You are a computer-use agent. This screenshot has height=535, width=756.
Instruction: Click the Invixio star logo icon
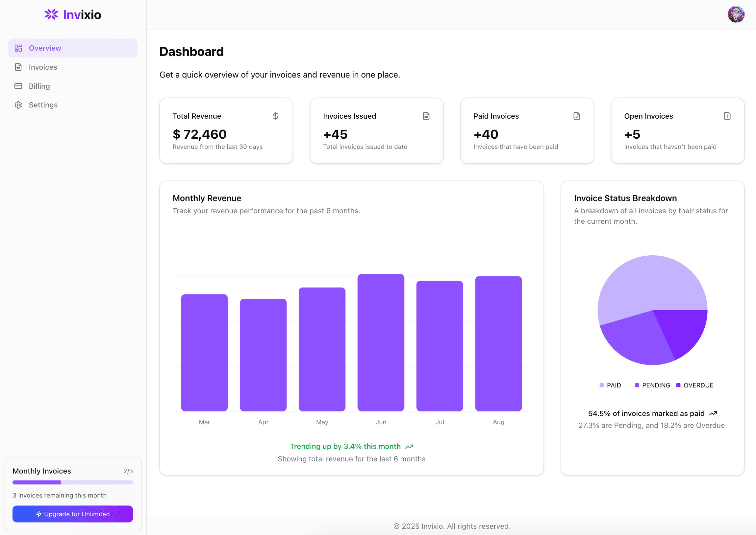click(51, 14)
